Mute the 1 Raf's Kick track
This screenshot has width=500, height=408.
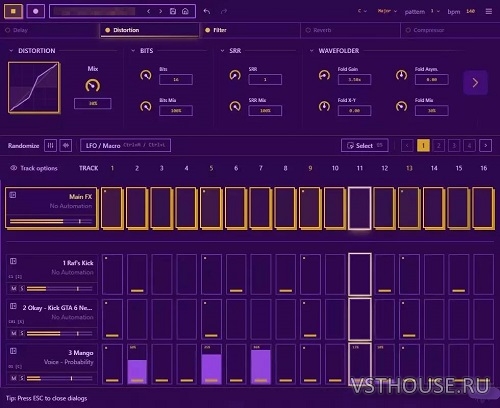coord(14,288)
